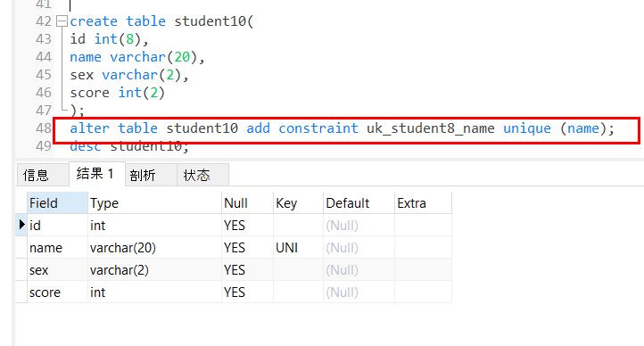The height and width of the screenshot is (346, 644).
Task: Click the Null column header
Action: tap(247, 203)
